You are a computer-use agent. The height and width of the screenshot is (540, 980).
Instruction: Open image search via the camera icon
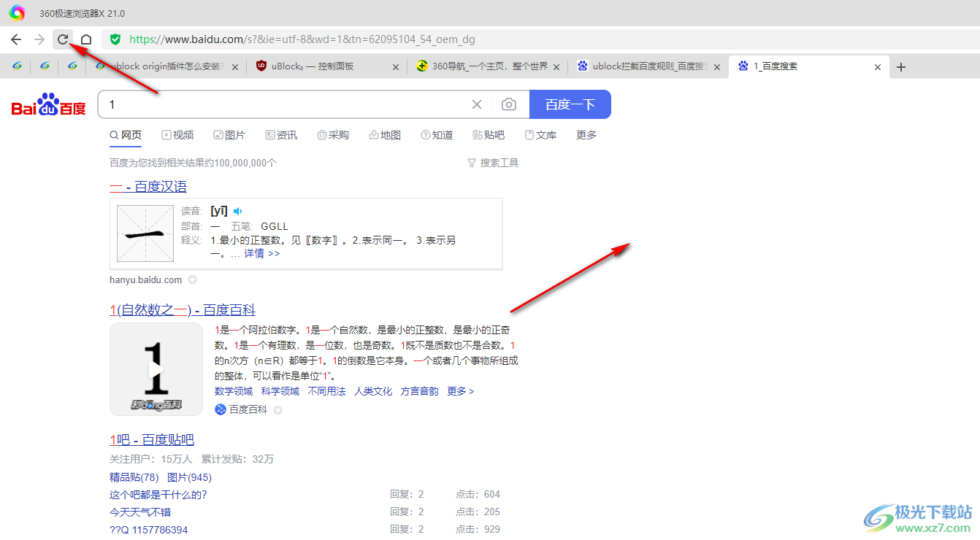pyautogui.click(x=509, y=104)
